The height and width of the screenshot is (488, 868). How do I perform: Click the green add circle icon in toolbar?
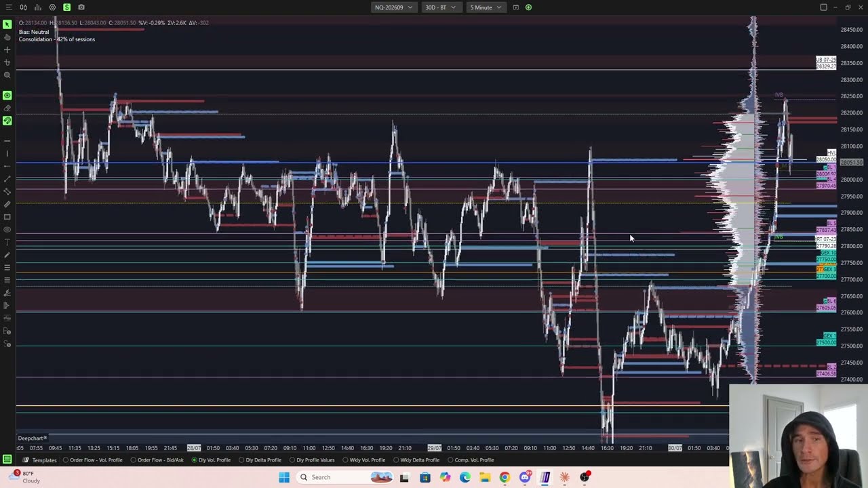tap(528, 7)
